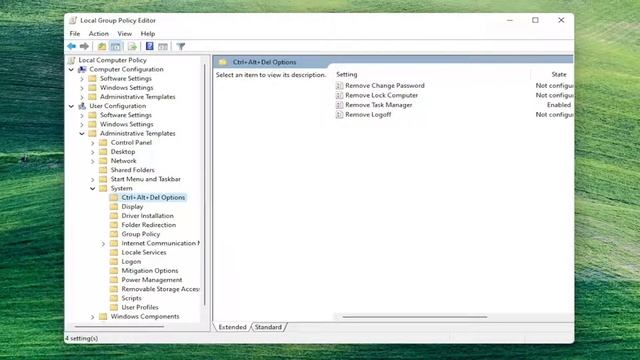The height and width of the screenshot is (360, 640).
Task: Click the Enabled state of Task Manager
Action: 559,105
